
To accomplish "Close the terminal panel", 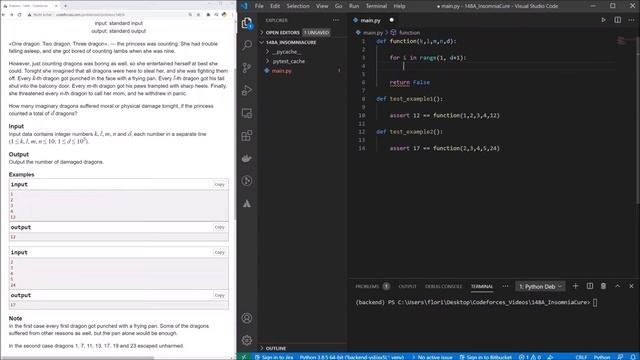I will coord(631,286).
